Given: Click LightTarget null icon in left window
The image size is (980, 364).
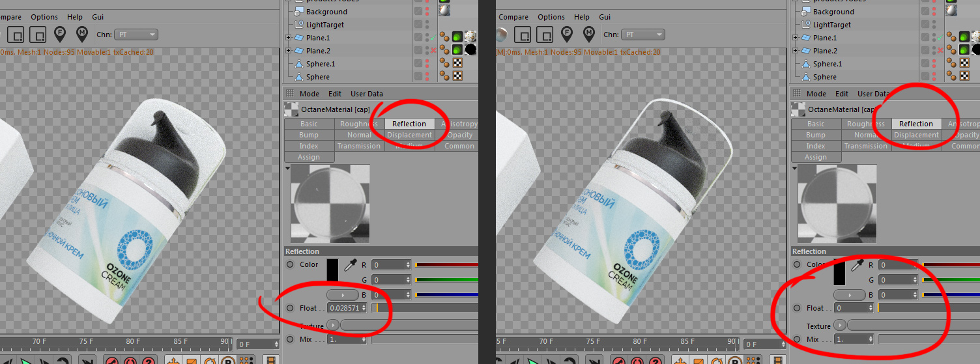Looking at the screenshot, I should click(300, 25).
